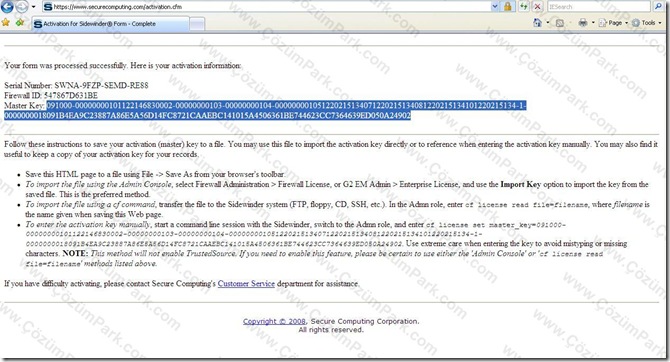The width and height of the screenshot is (670, 362).
Task: Focus the IESearch search box
Action: pyautogui.click(x=599, y=7)
